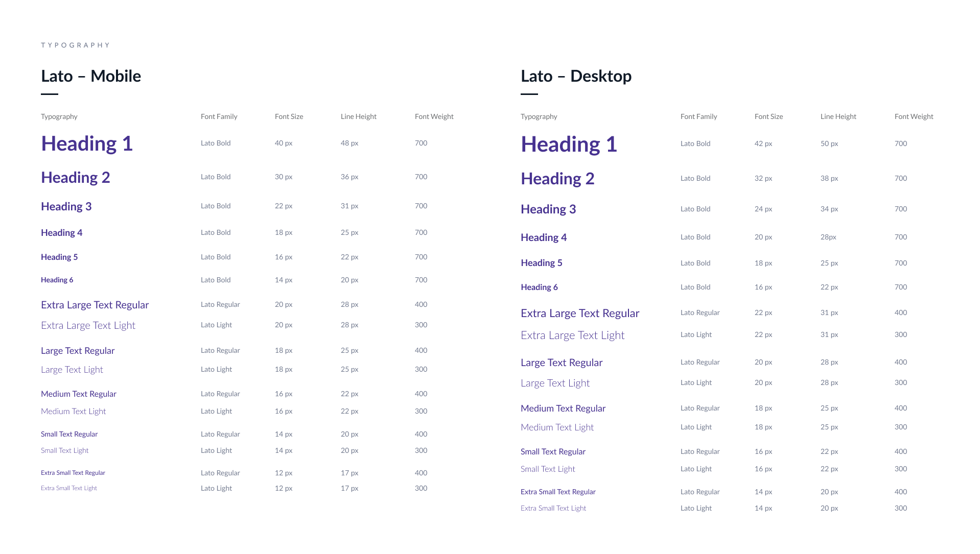Click the Mobile 'Heading 1' sample

point(87,143)
